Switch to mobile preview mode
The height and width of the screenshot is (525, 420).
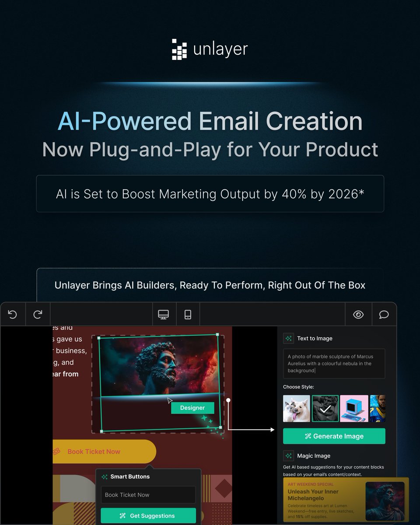click(188, 315)
